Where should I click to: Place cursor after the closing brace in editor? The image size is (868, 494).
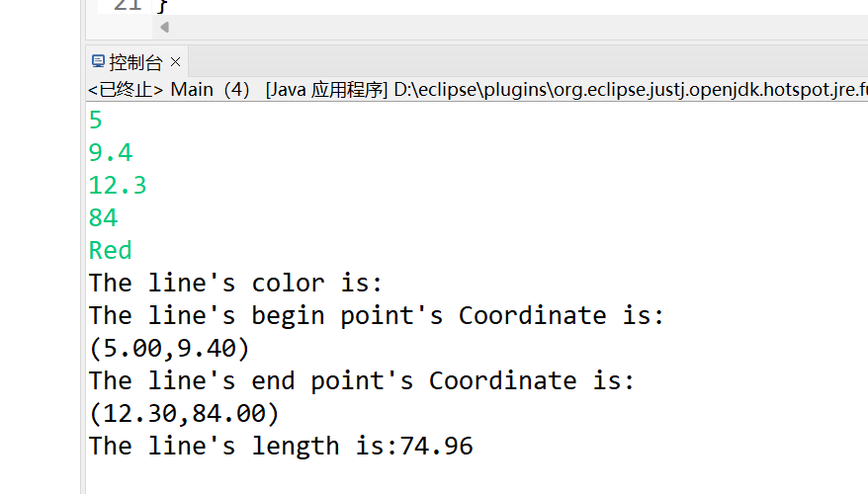[169, 5]
